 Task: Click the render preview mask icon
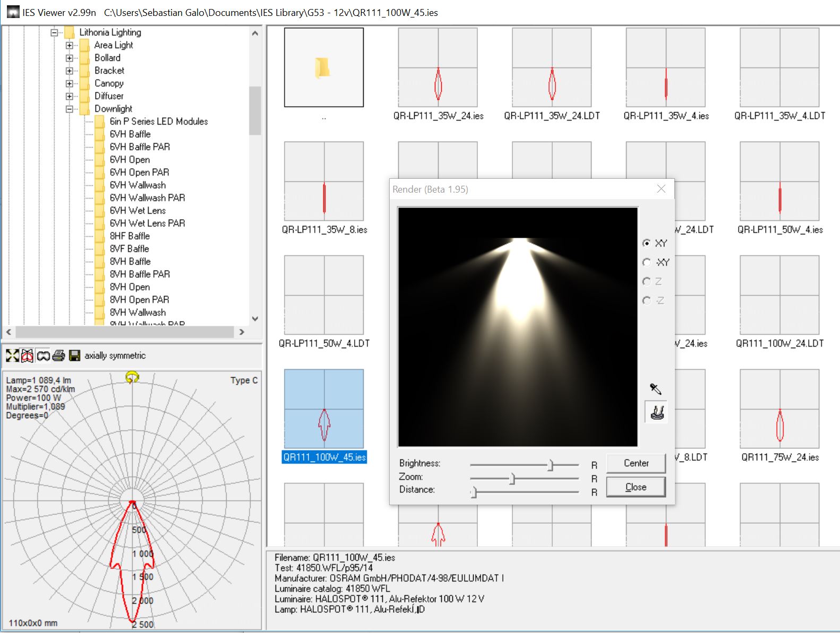point(43,355)
